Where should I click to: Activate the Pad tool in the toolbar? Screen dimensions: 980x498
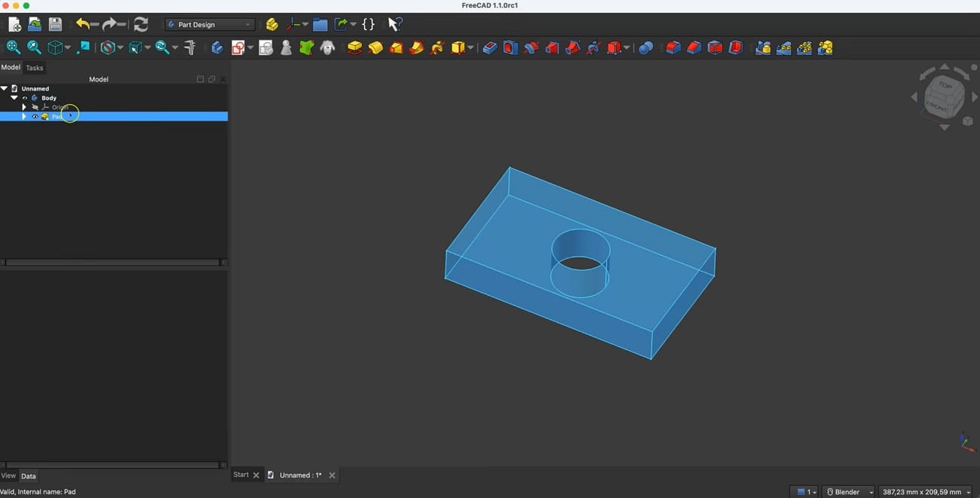[x=354, y=48]
